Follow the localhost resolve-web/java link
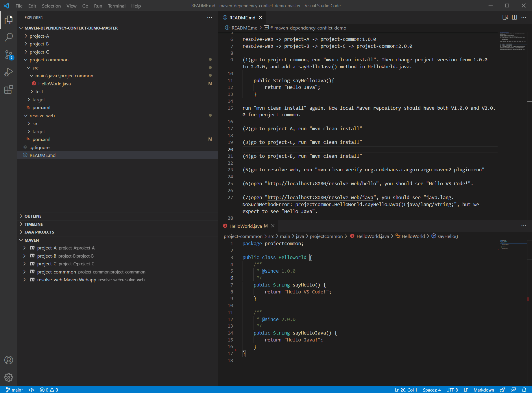 320,198
